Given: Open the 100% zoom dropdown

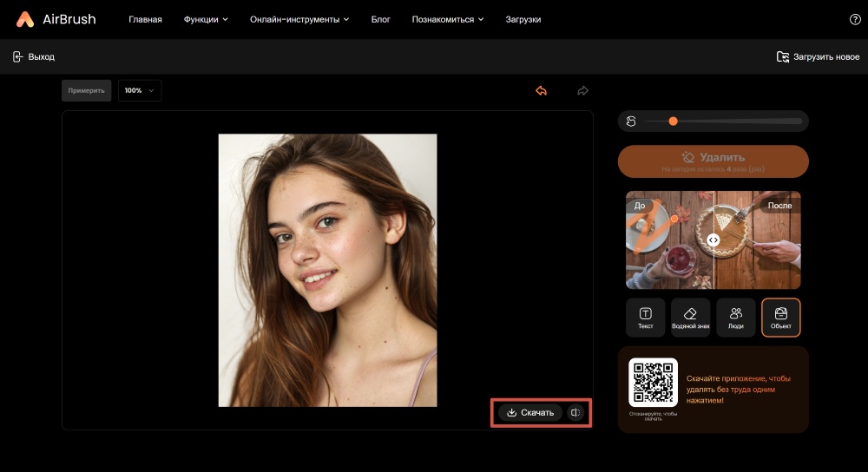Looking at the screenshot, I should (x=140, y=90).
